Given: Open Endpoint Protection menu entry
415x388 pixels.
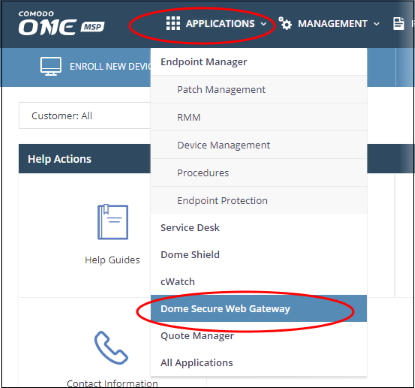Looking at the screenshot, I should [x=259, y=200].
